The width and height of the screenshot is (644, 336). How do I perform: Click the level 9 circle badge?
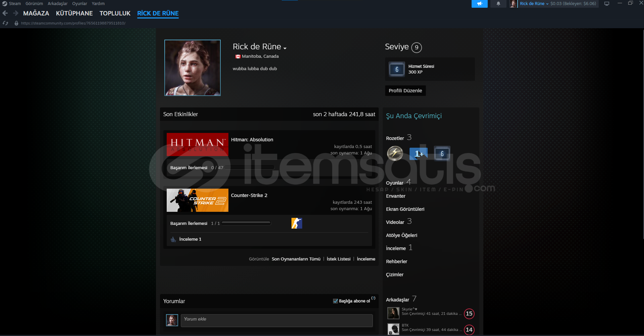click(x=417, y=47)
